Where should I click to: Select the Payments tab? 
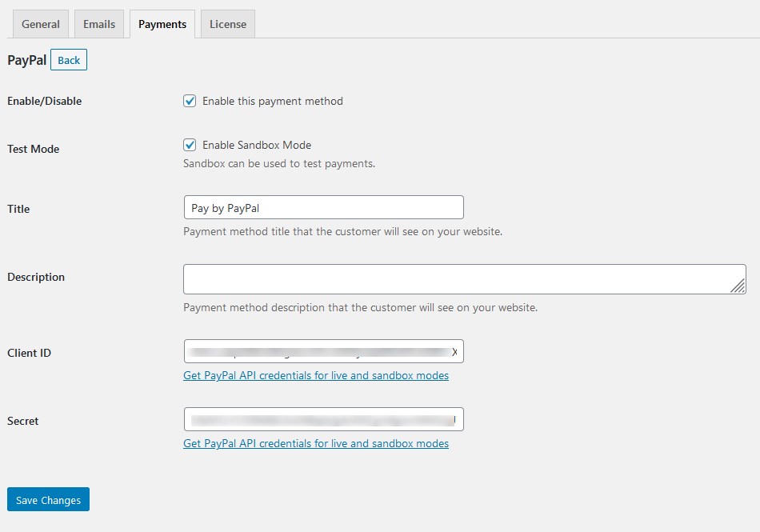click(x=162, y=24)
